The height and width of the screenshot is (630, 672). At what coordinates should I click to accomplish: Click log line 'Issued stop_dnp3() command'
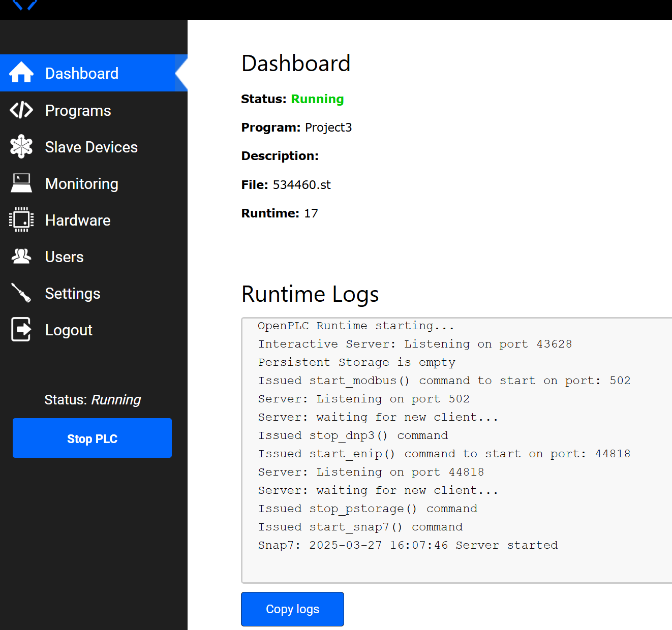coord(353,435)
